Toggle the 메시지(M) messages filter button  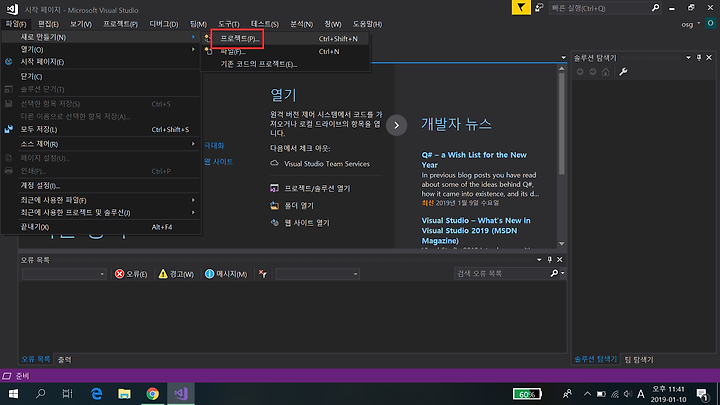coord(226,274)
